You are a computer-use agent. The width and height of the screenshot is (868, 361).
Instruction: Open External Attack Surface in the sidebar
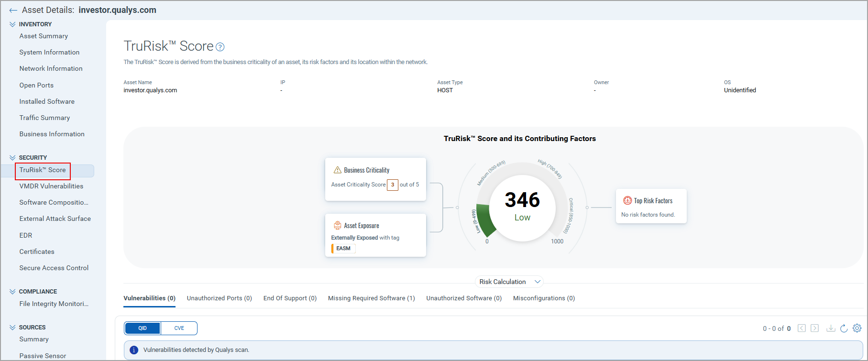tap(55, 219)
